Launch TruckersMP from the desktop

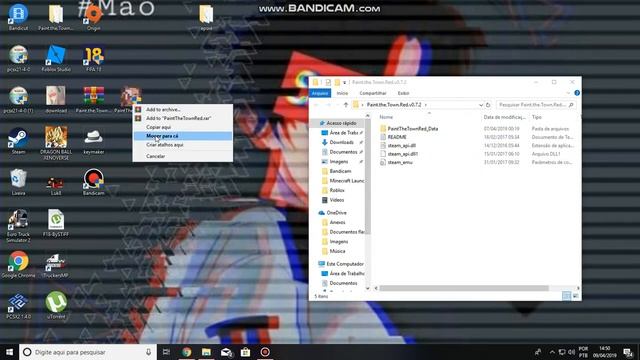[56, 264]
